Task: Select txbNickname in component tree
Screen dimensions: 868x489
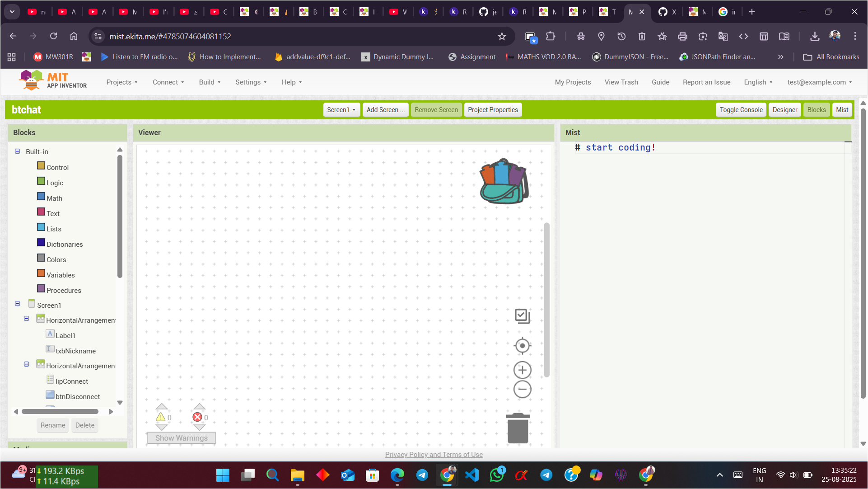Action: (75, 351)
